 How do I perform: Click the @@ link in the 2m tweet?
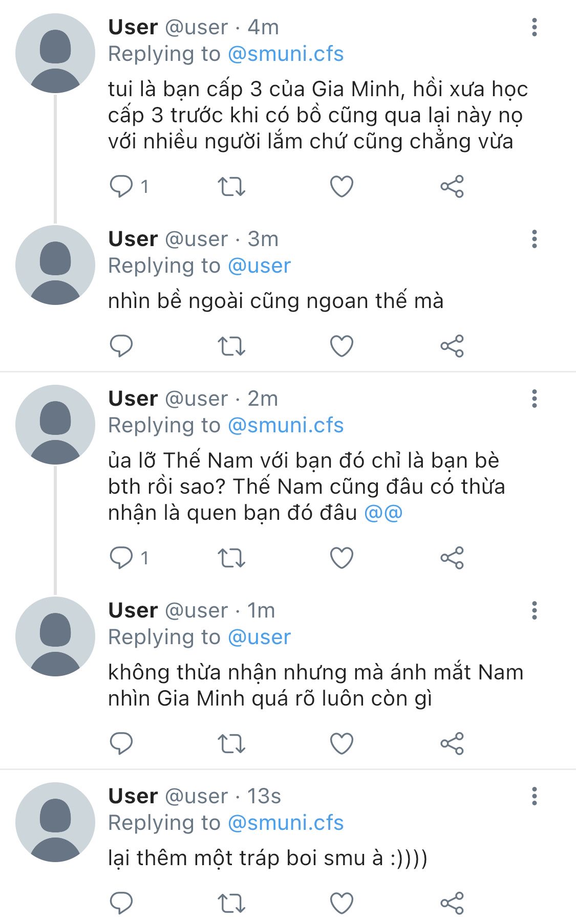click(383, 513)
